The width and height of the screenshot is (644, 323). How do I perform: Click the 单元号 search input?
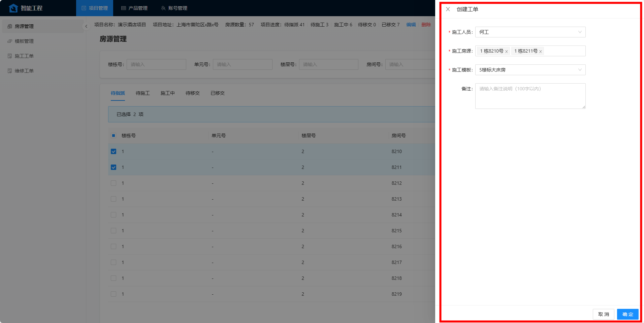(243, 64)
